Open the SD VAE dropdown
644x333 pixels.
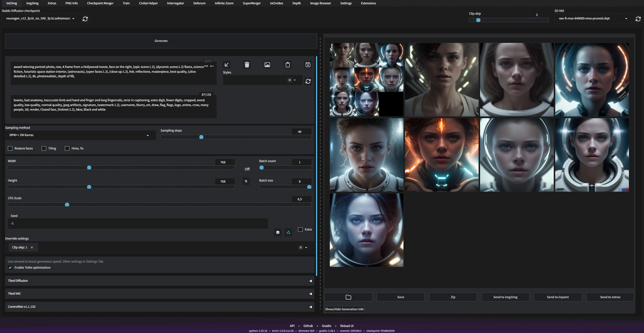point(593,18)
